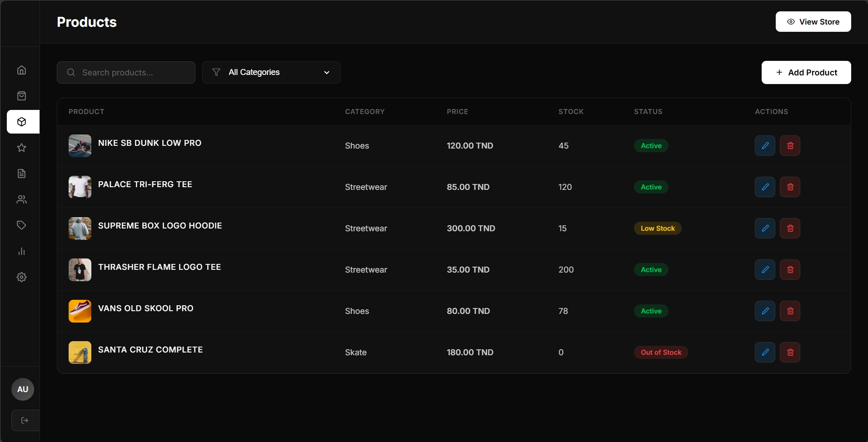Open the tag sidebar icon
This screenshot has width=868, height=442.
coord(21,225)
